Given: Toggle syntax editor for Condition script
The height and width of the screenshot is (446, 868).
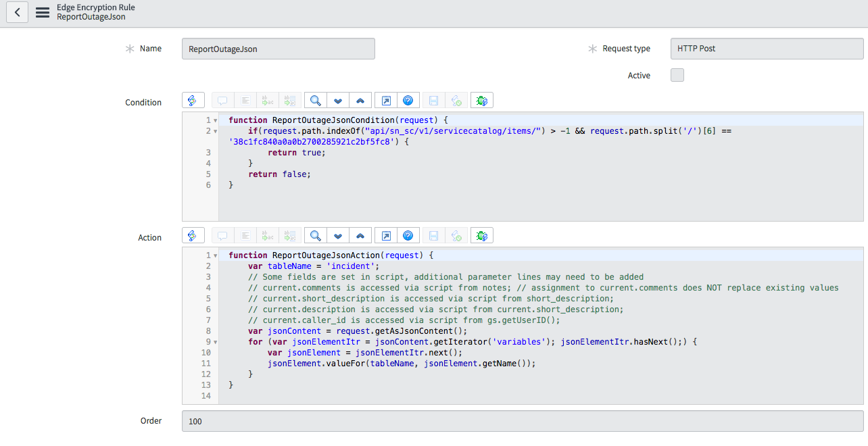Looking at the screenshot, I should [193, 101].
